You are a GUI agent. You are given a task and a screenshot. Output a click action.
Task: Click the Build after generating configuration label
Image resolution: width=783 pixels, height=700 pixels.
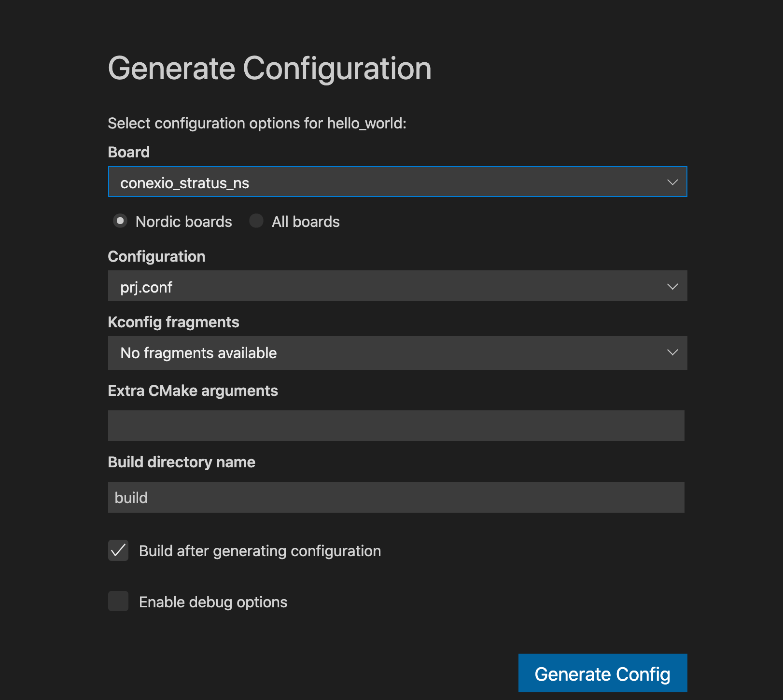[x=259, y=551]
